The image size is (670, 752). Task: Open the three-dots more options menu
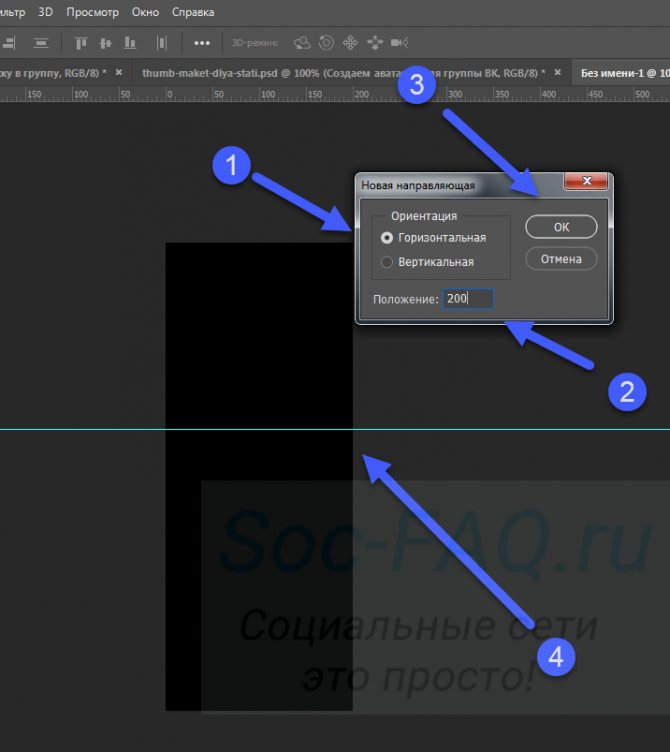[x=202, y=43]
